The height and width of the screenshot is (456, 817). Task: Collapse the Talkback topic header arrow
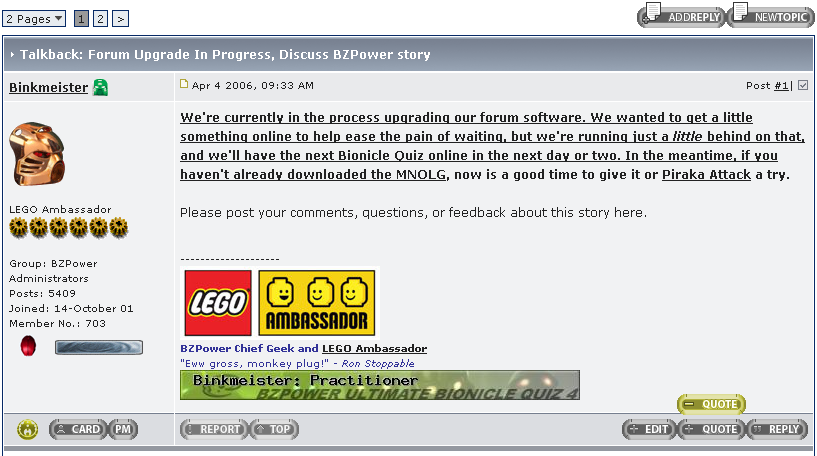[12, 55]
